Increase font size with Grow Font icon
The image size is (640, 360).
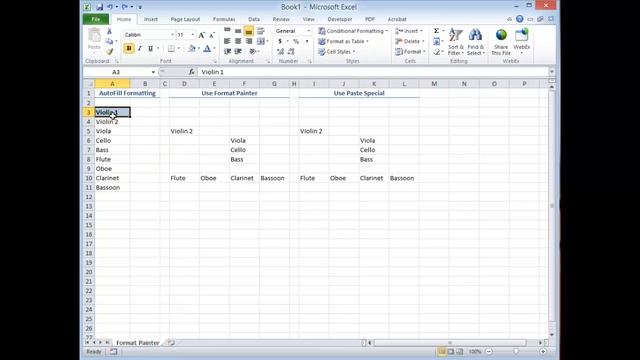[201, 35]
